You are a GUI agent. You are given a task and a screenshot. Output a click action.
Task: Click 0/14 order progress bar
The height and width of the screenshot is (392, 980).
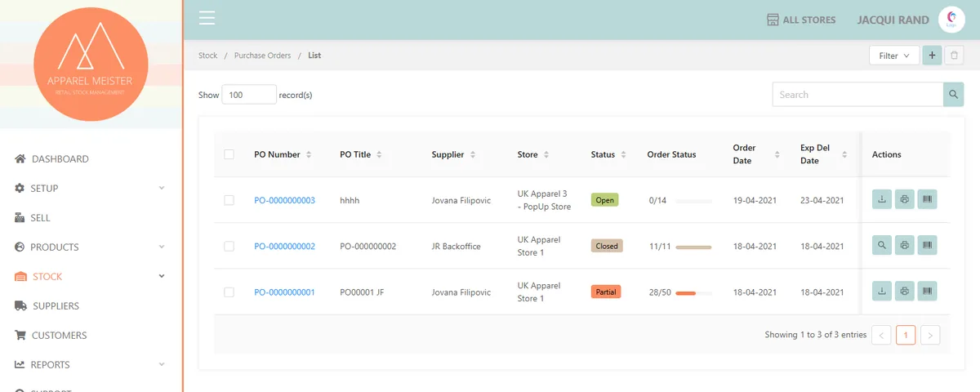[693, 201]
